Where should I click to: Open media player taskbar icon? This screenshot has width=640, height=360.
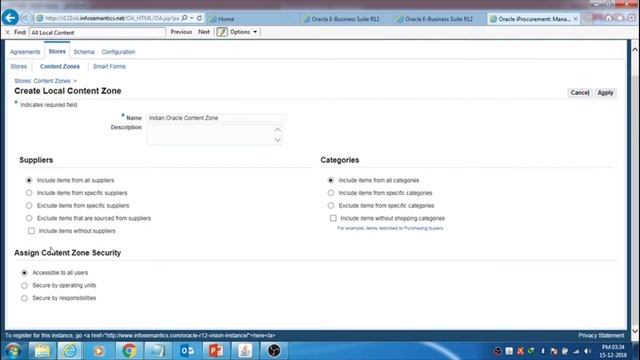click(x=99, y=351)
